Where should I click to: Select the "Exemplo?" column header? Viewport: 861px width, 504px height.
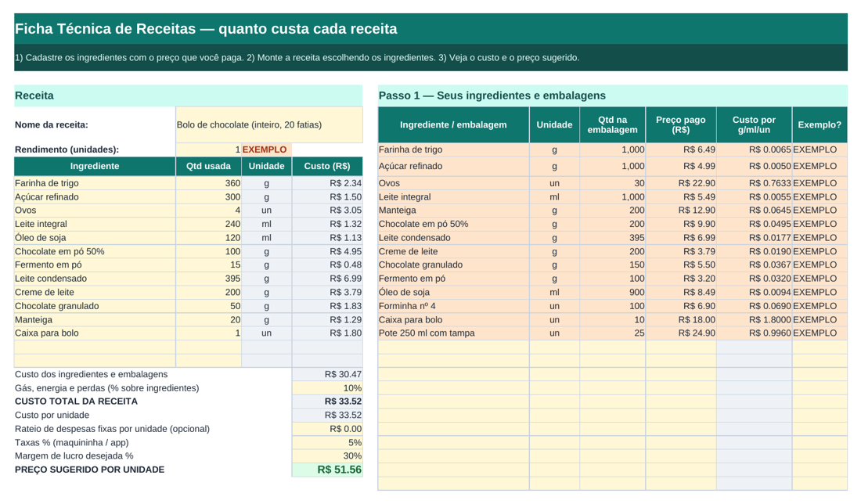[x=820, y=124]
